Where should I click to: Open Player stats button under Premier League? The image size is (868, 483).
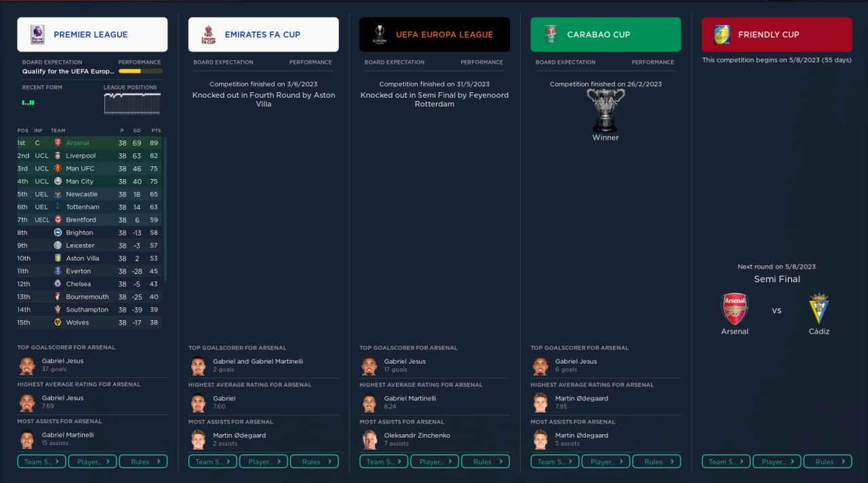92,462
